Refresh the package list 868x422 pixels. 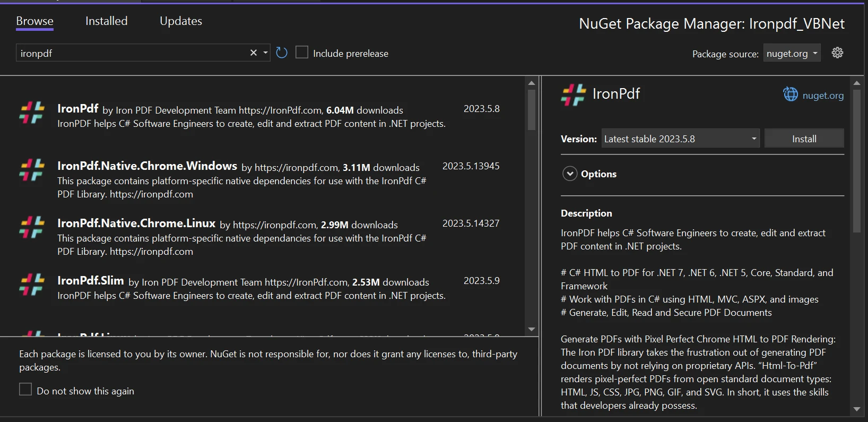[x=282, y=53]
